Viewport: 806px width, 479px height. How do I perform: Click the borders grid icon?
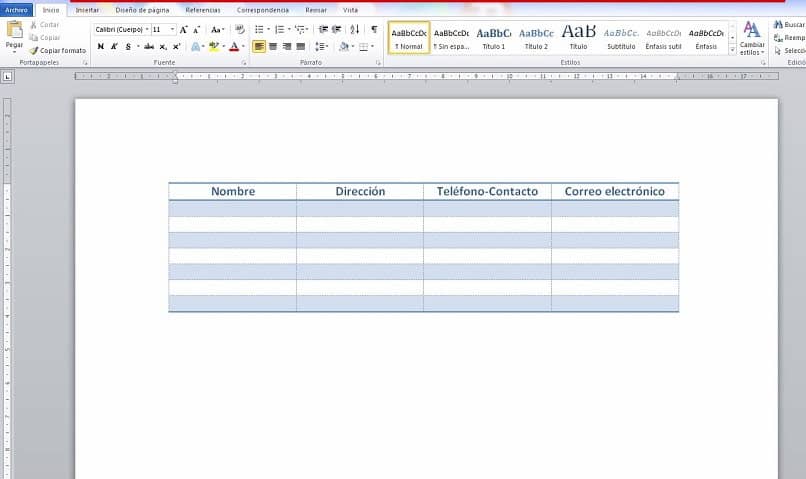tap(363, 46)
